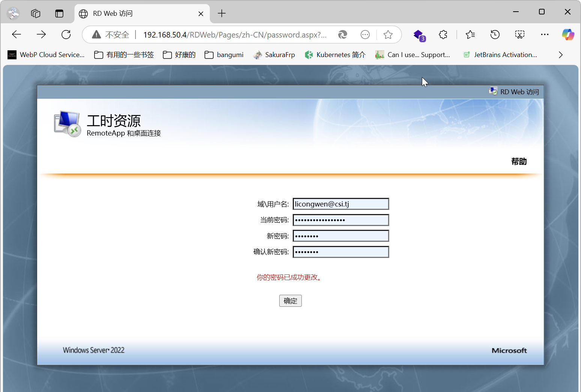This screenshot has height=392, width=581.
Task: Click the 确认新密码 password field
Action: 341,252
